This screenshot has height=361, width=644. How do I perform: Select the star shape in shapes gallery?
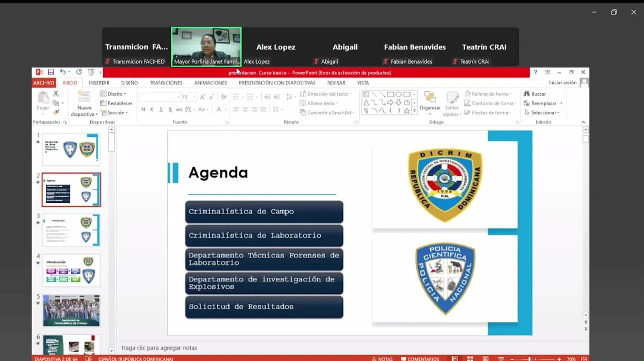(406, 111)
